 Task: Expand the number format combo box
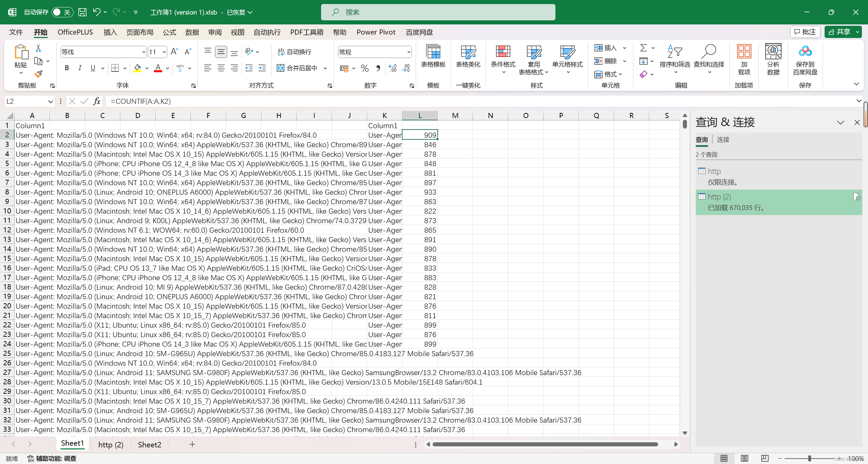tap(409, 52)
